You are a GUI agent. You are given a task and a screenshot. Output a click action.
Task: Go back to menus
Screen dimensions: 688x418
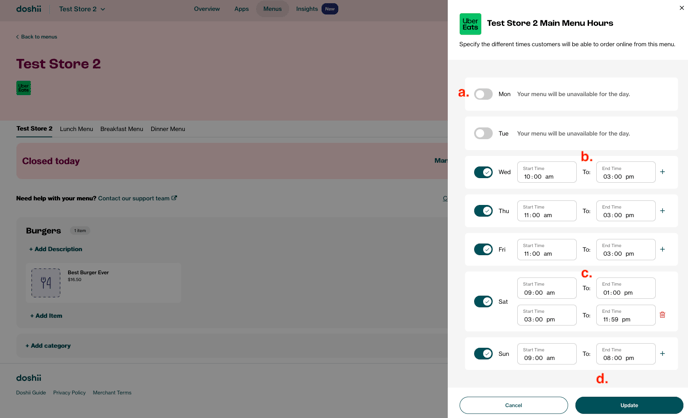pos(37,37)
